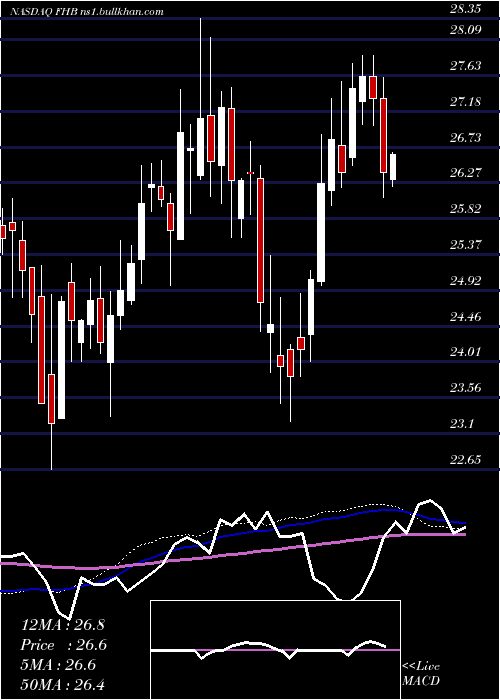This screenshot has width=500, height=700.
Task: Click price label 27.63
Action: point(466,67)
